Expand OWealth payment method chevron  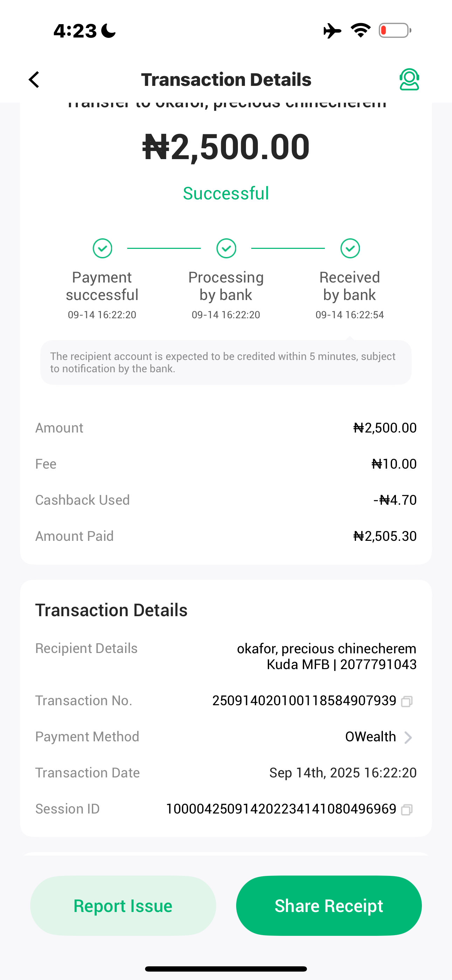[408, 737]
